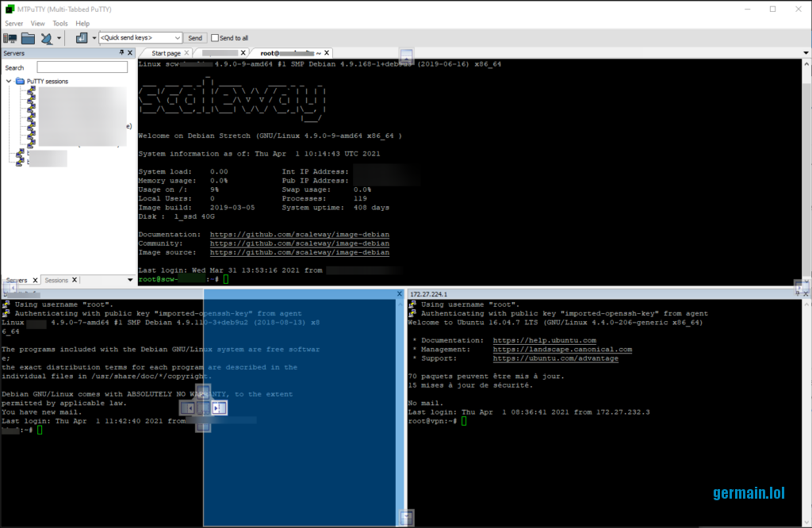
Task: Close the Start page tab via its X
Action: coord(186,53)
